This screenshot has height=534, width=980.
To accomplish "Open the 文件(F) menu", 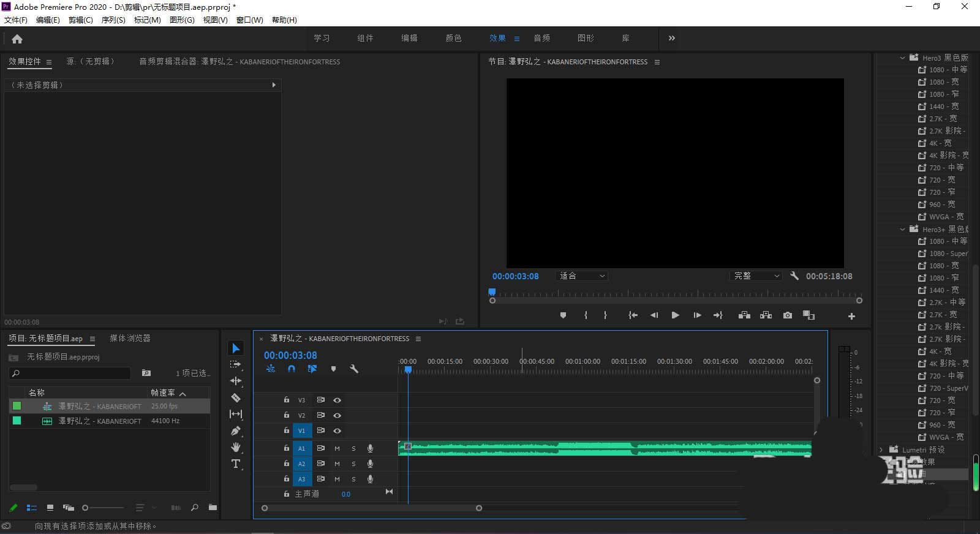I will click(x=16, y=20).
